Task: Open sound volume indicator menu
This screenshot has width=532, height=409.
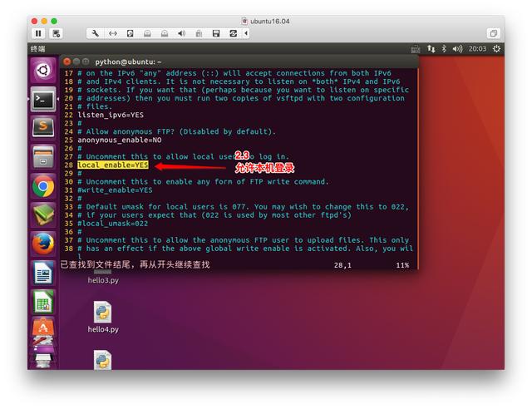Action: tap(457, 49)
